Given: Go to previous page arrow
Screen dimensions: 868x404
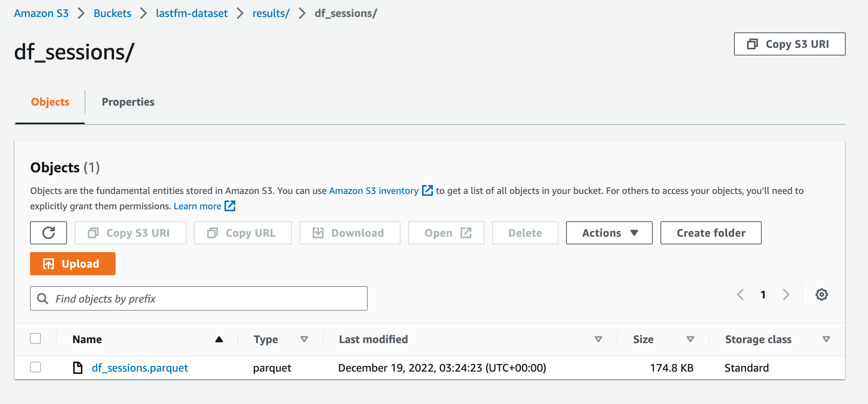Looking at the screenshot, I should tap(740, 295).
